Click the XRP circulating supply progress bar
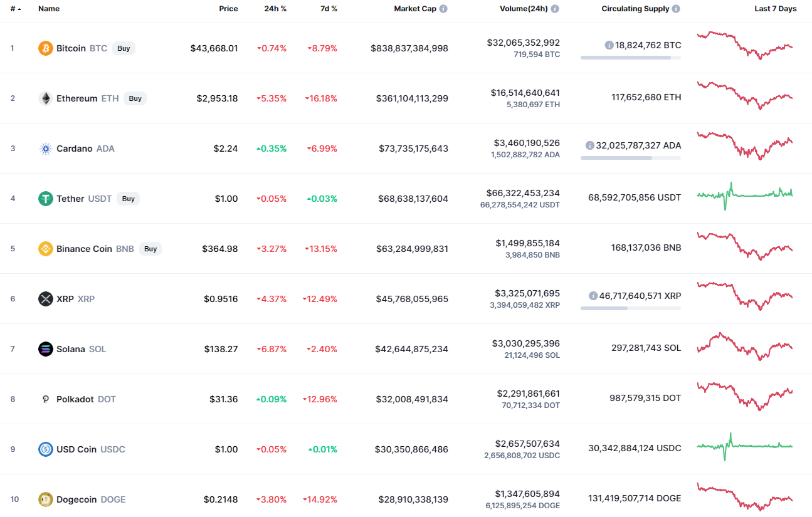 coord(631,308)
